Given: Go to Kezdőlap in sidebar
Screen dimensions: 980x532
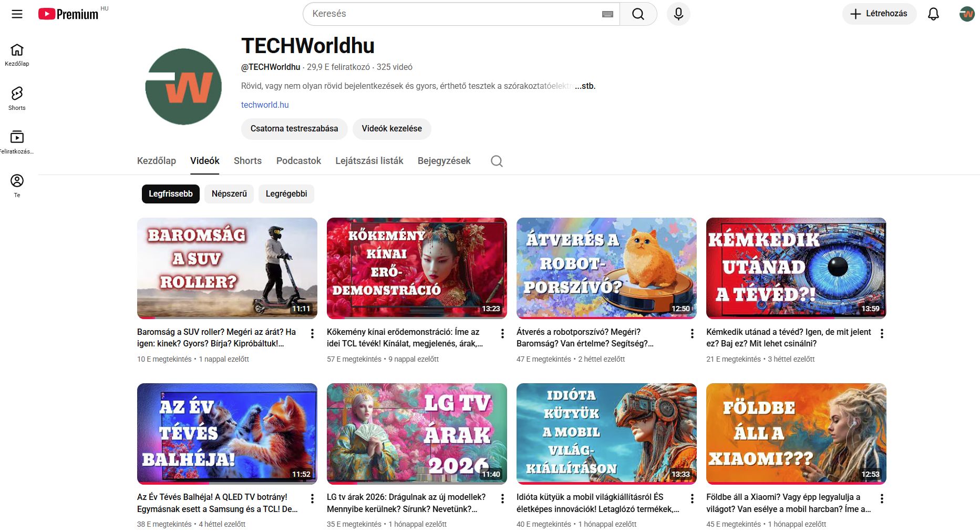Looking at the screenshot, I should pos(17,55).
